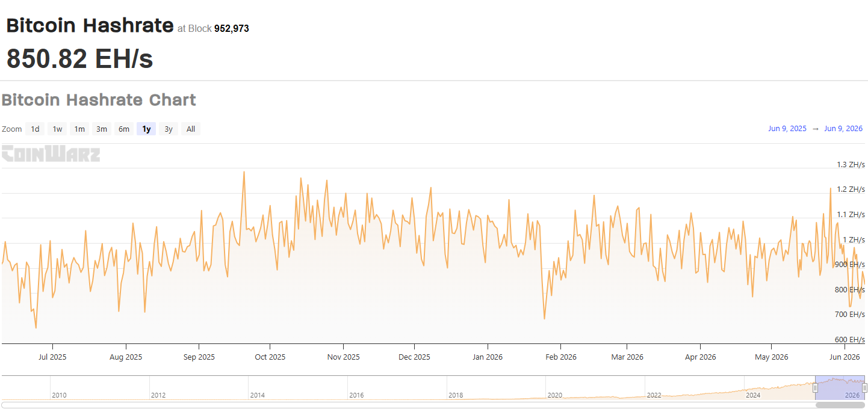The width and height of the screenshot is (868, 415).
Task: Click the Jun 2026 x-axis label
Action: tap(844, 357)
